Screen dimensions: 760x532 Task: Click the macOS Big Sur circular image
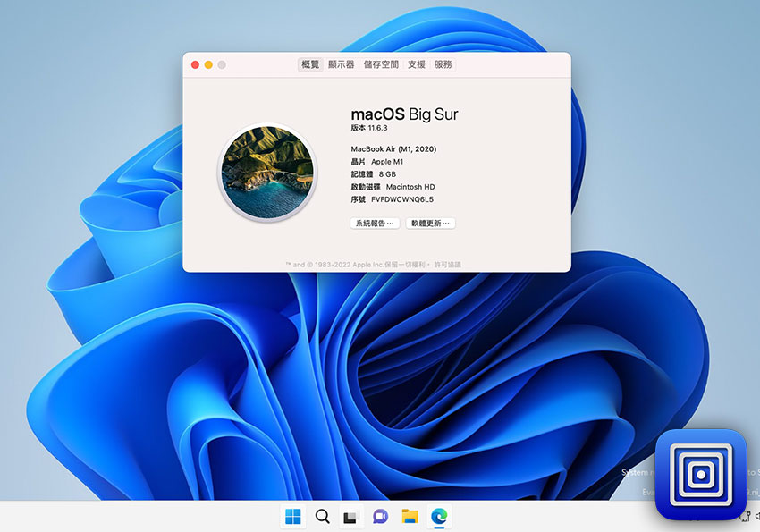pos(267,172)
